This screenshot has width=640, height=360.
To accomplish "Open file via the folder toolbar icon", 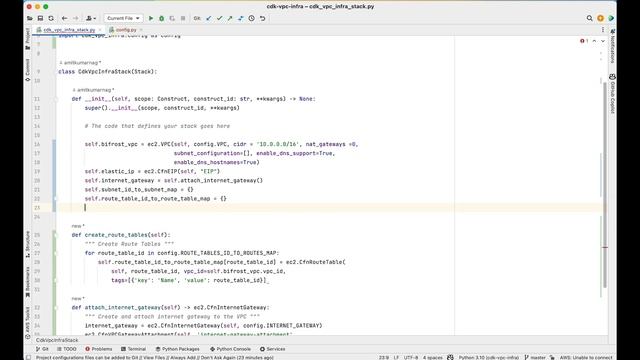I will click(x=30, y=18).
